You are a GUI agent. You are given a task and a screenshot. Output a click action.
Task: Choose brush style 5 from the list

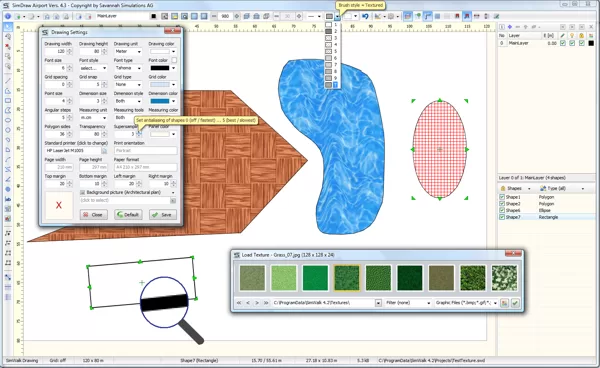pyautogui.click(x=331, y=51)
